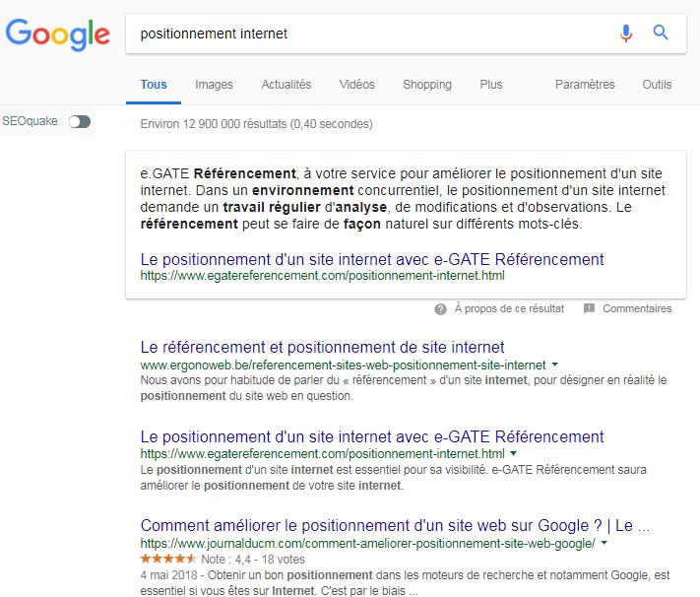The image size is (700, 597).
Task: Open second 'Le positionnement d'un site internet avec e-GATE' result
Action: pyautogui.click(x=372, y=436)
